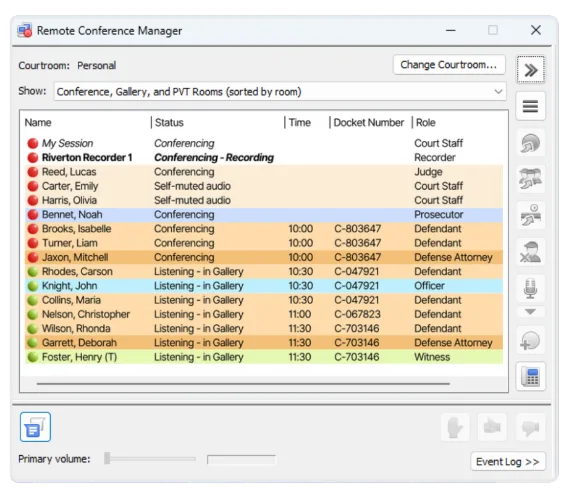The height and width of the screenshot is (500, 565).
Task: Click the thumbs down icon
Action: [530, 428]
